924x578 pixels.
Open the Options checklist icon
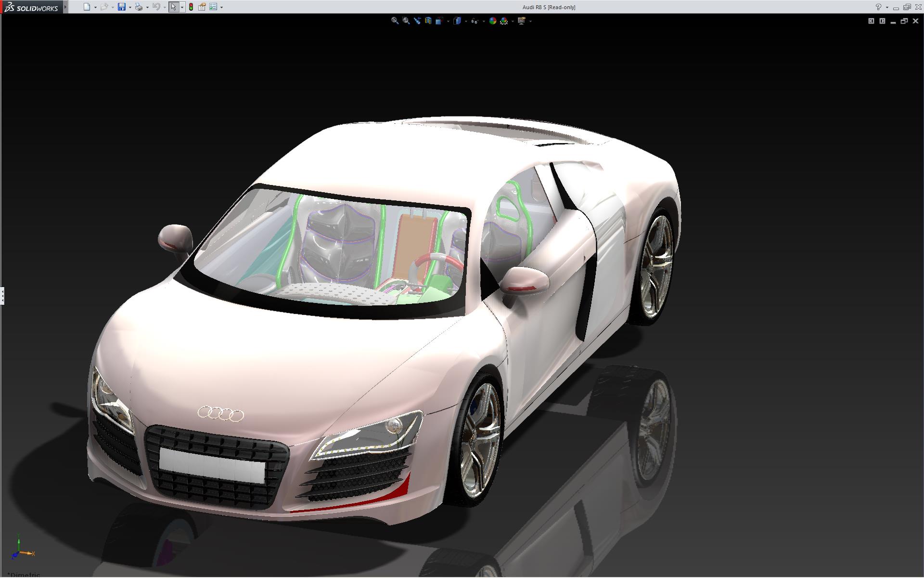[213, 7]
